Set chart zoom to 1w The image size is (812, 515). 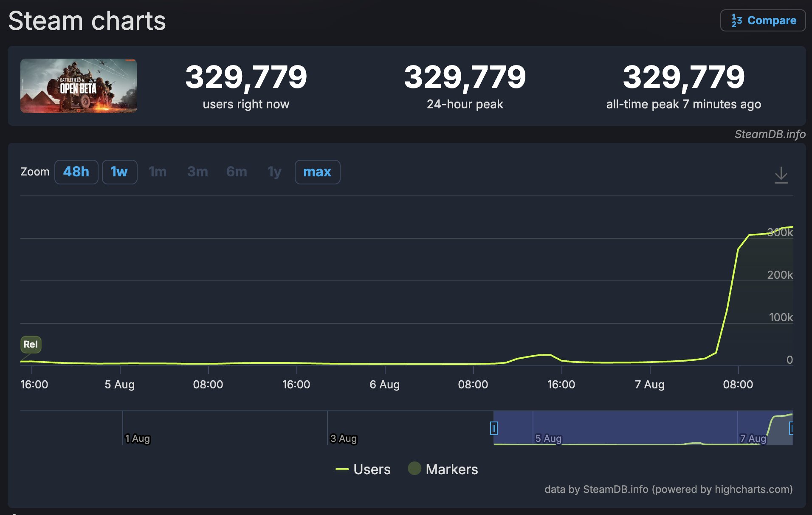click(119, 172)
